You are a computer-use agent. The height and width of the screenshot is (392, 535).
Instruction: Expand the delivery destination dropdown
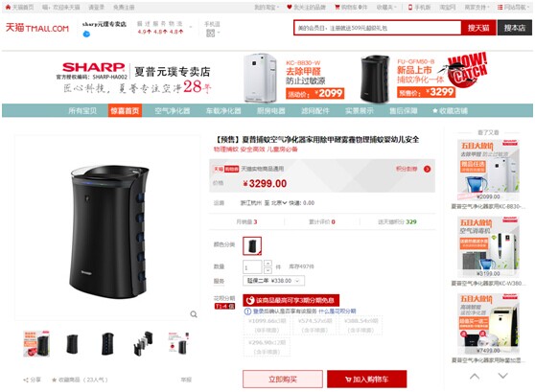[278, 203]
